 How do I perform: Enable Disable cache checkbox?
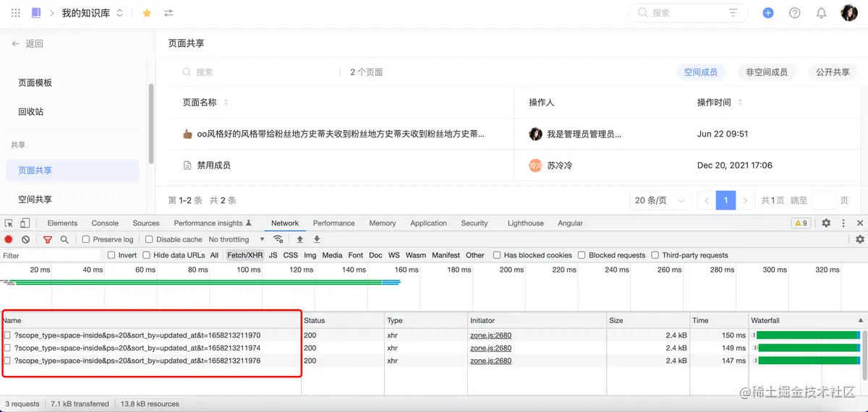pyautogui.click(x=149, y=239)
